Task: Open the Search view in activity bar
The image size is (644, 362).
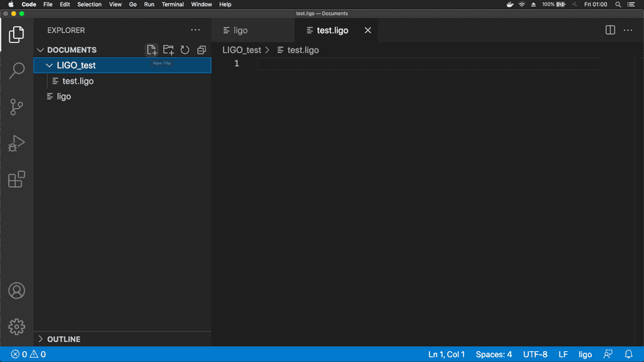Action: [16, 71]
